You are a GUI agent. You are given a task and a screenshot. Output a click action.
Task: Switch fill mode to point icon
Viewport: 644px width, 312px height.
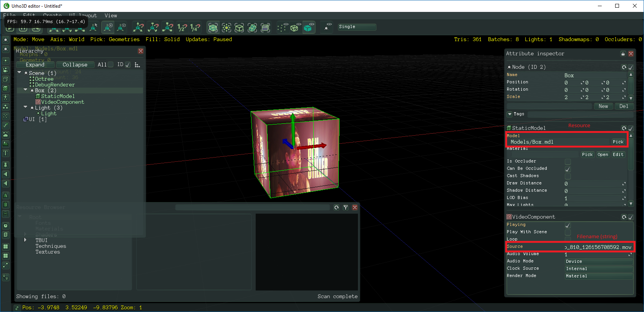coord(282,27)
